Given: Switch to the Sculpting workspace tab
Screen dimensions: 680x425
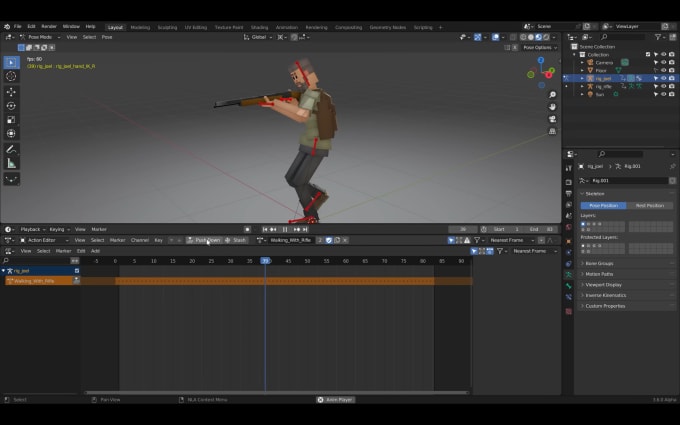Looking at the screenshot, I should click(x=167, y=27).
